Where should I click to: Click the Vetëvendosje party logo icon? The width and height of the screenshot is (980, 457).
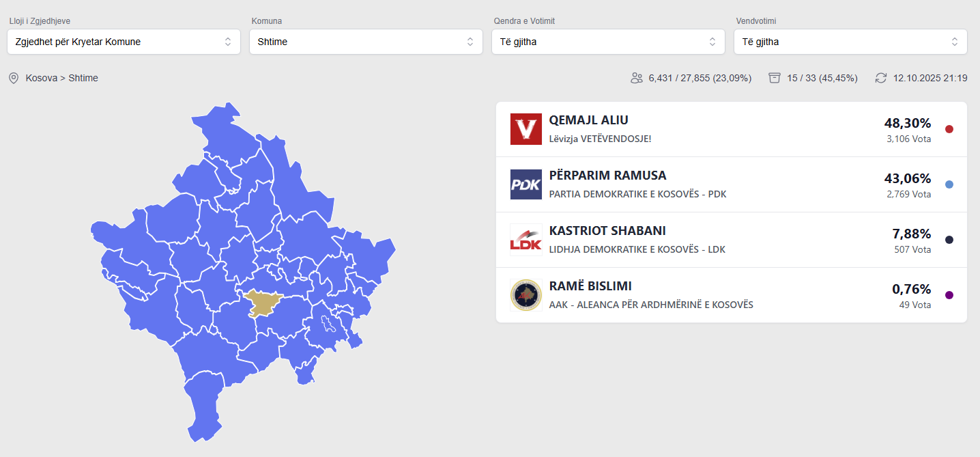[x=525, y=129]
